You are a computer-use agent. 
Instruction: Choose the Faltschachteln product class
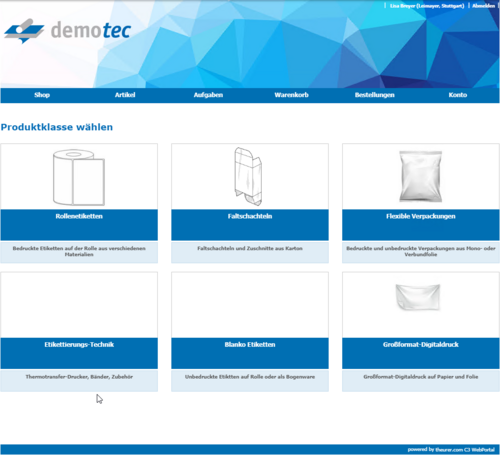pyautogui.click(x=250, y=216)
